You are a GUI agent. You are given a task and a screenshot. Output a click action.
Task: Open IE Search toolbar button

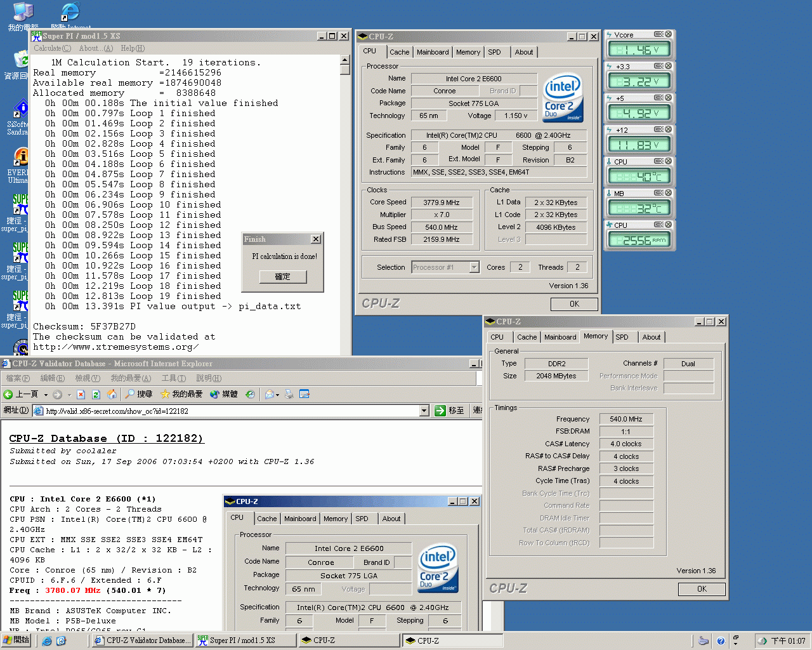139,394
